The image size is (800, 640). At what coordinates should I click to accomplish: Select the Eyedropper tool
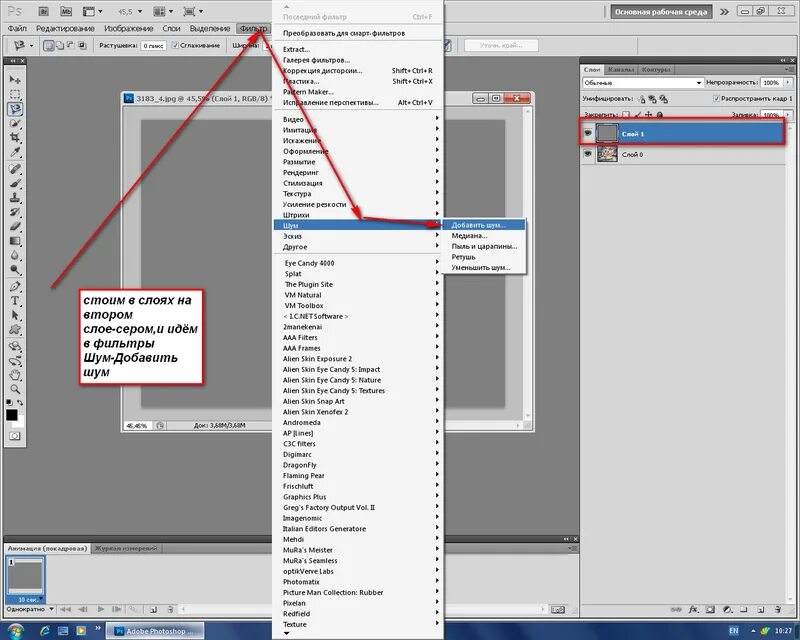click(15, 152)
